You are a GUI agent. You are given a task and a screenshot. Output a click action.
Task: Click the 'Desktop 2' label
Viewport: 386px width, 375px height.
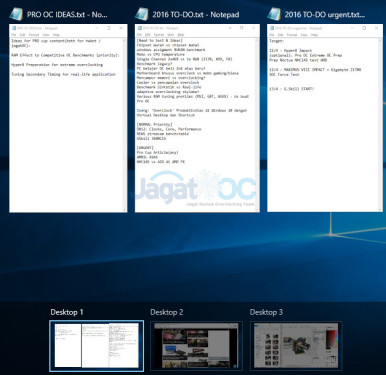167,312
